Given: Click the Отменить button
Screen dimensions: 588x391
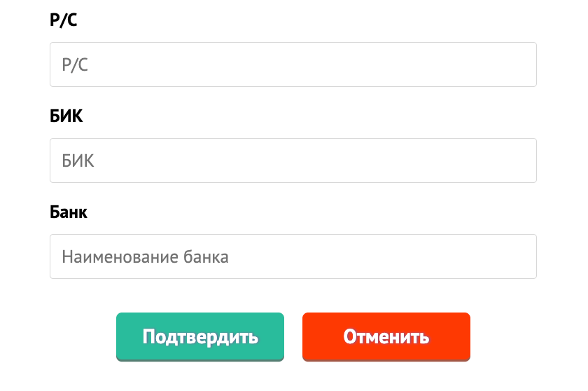Looking at the screenshot, I should click(x=386, y=336).
